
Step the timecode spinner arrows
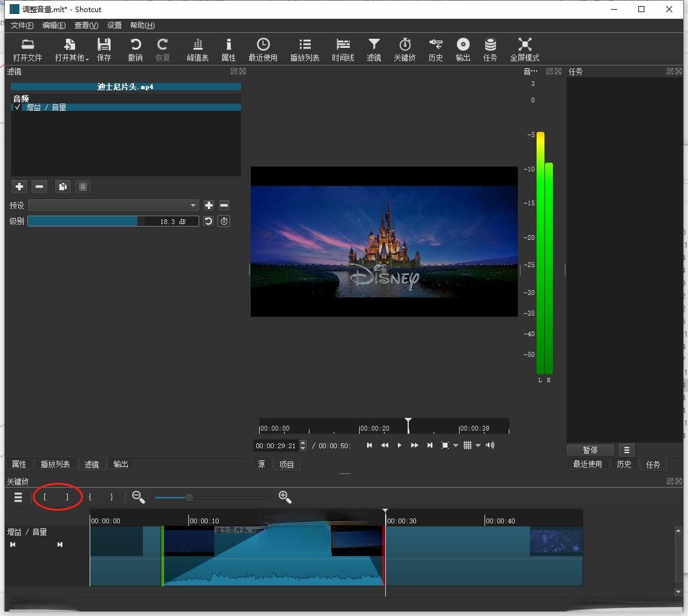click(x=303, y=446)
